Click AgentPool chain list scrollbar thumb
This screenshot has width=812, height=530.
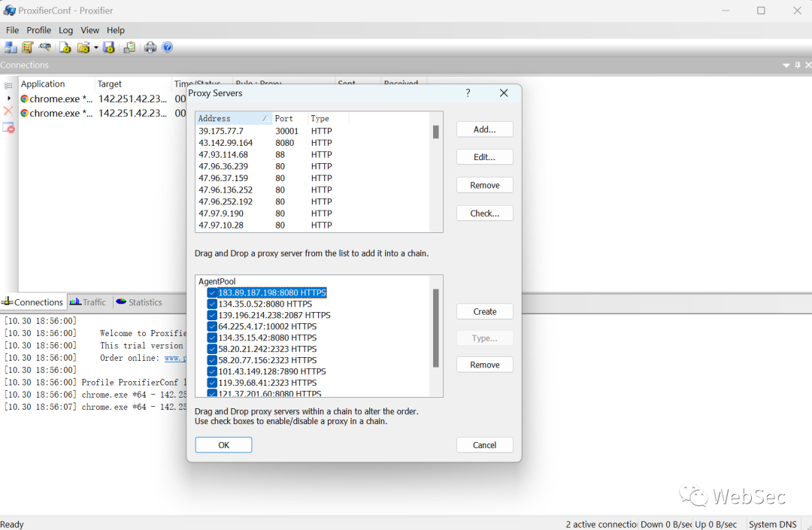tap(436, 328)
